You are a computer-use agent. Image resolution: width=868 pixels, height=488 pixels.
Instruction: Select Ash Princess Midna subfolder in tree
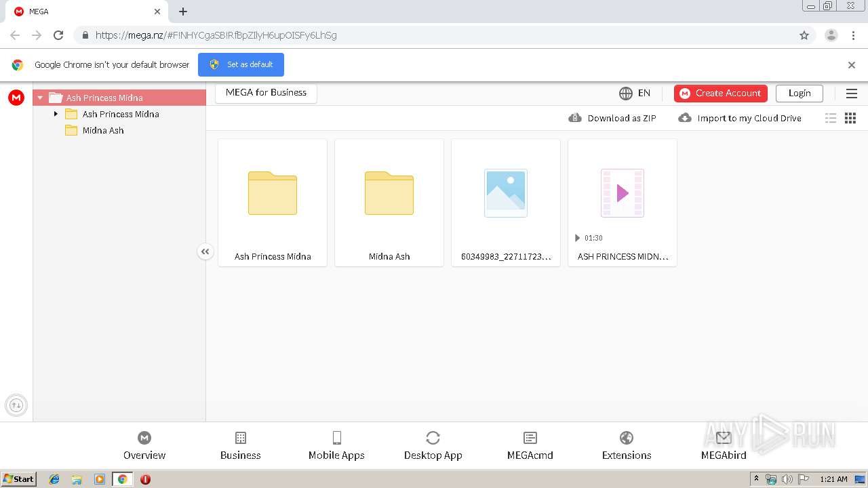[121, 114]
